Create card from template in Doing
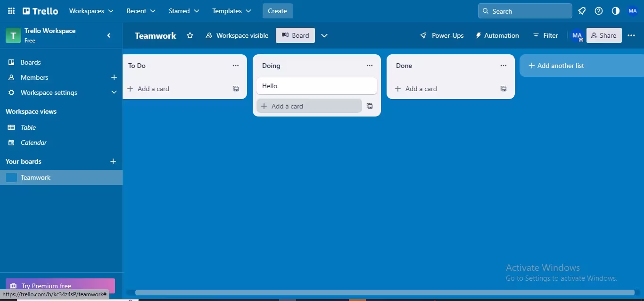644x301 pixels. click(370, 106)
